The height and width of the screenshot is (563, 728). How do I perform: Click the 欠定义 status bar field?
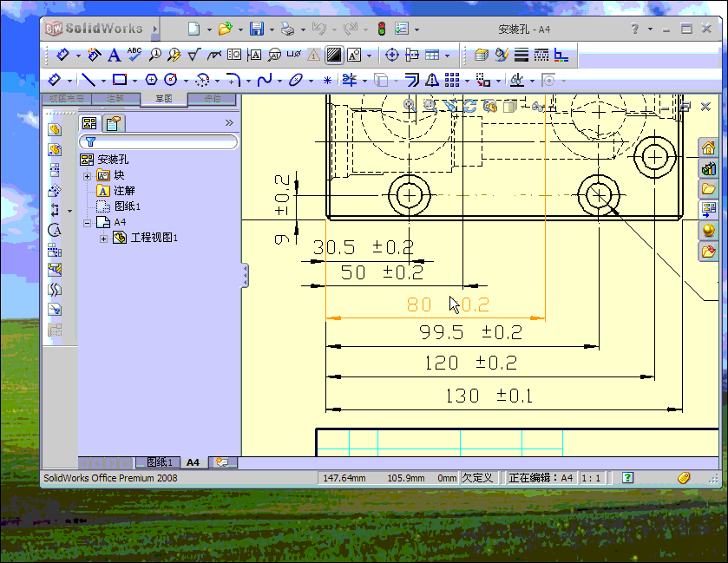click(477, 478)
